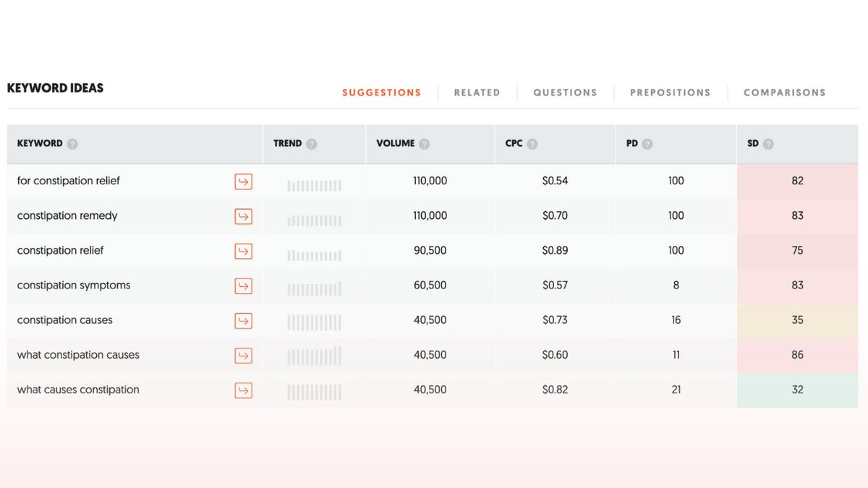This screenshot has width=868, height=488.
Task: Open arrow icon for 'constipation relief' row
Action: click(x=244, y=251)
